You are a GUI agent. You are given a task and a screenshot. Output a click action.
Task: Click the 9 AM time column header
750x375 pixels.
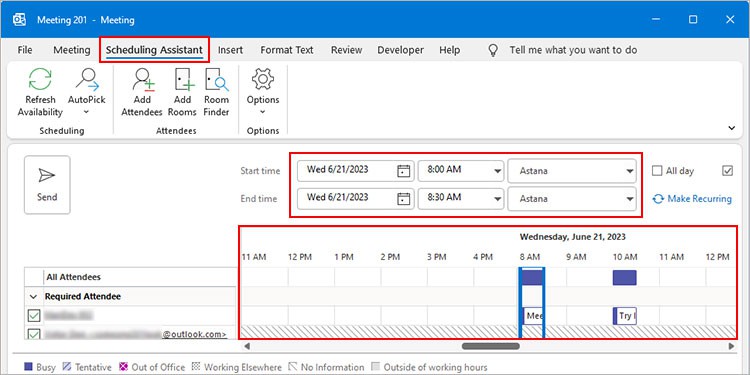pyautogui.click(x=576, y=257)
